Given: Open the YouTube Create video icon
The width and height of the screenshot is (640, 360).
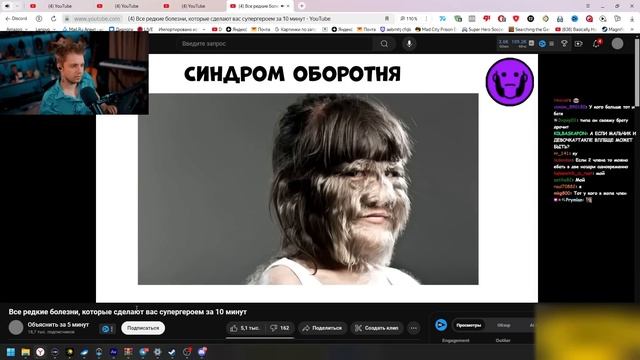Looking at the screenshot, I should pos(578,43).
